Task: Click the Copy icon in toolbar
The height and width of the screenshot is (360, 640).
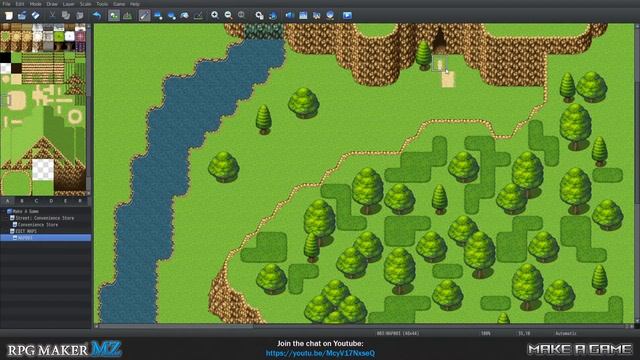Action: tap(66, 16)
